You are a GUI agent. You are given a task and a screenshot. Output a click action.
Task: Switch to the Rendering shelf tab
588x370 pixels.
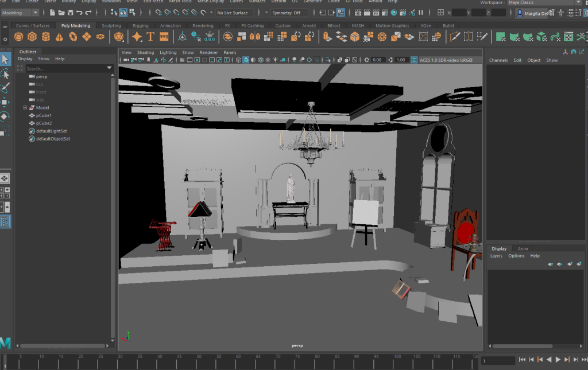(x=203, y=26)
